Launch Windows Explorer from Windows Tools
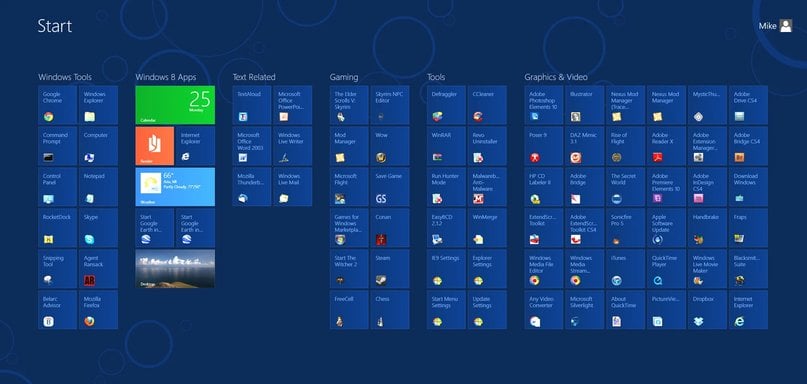The width and height of the screenshot is (807, 384). click(x=98, y=105)
